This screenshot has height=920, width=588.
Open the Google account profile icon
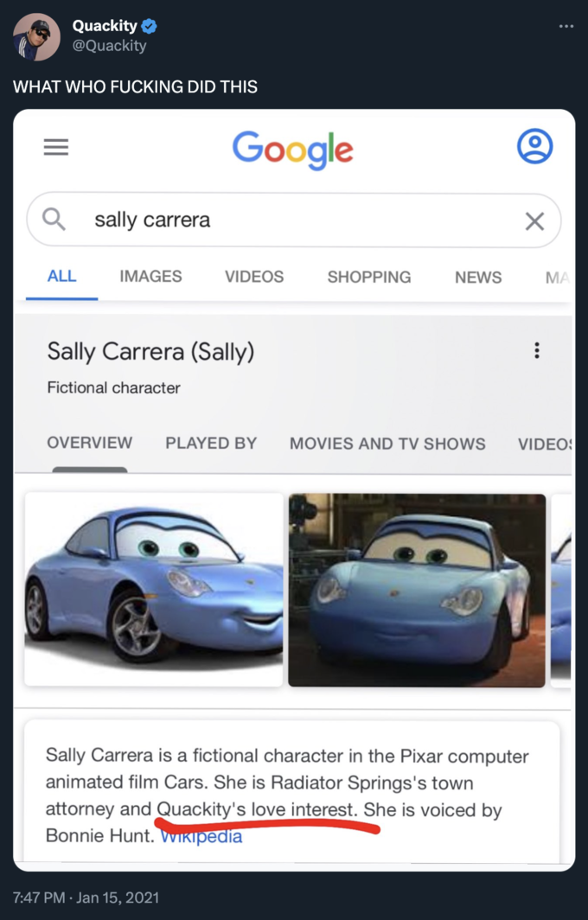[534, 146]
